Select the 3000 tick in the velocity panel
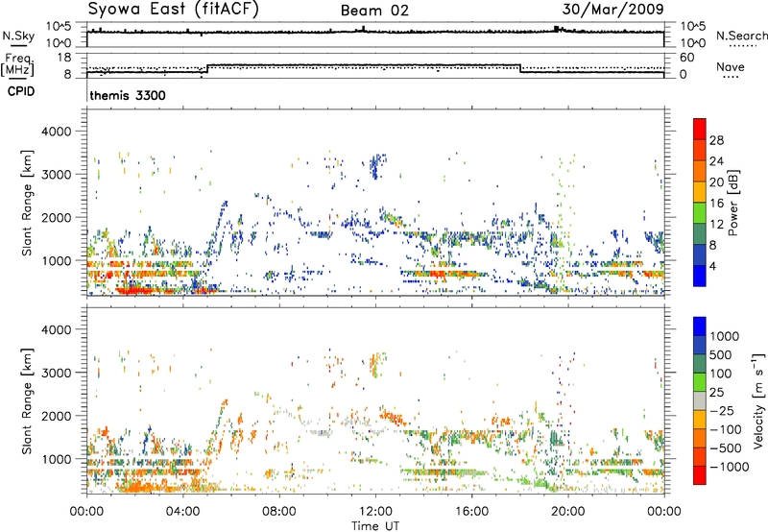768x532 pixels. pyautogui.click(x=56, y=373)
